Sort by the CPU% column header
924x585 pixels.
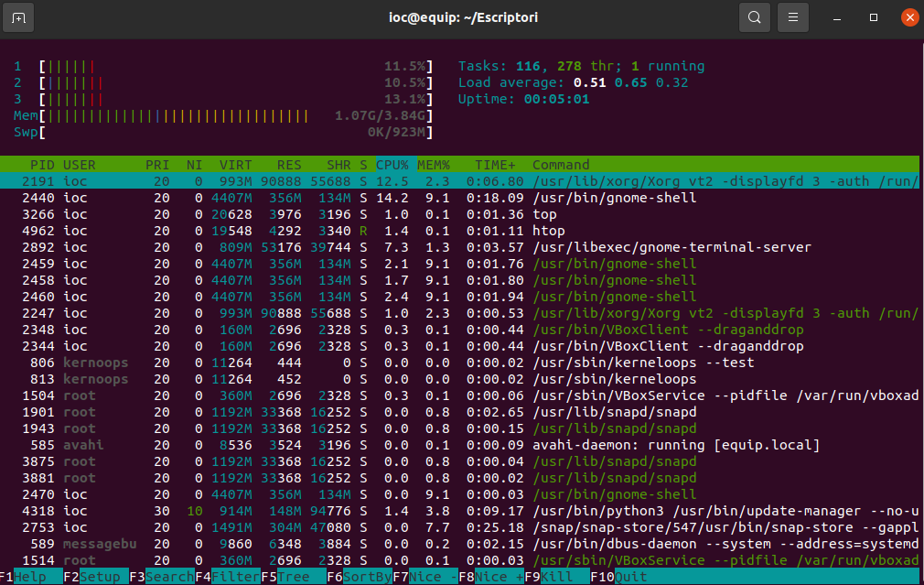click(x=392, y=165)
